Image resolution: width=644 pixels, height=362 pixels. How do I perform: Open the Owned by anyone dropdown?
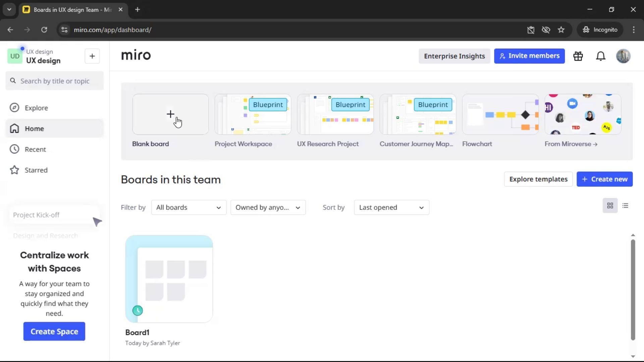coord(268,207)
